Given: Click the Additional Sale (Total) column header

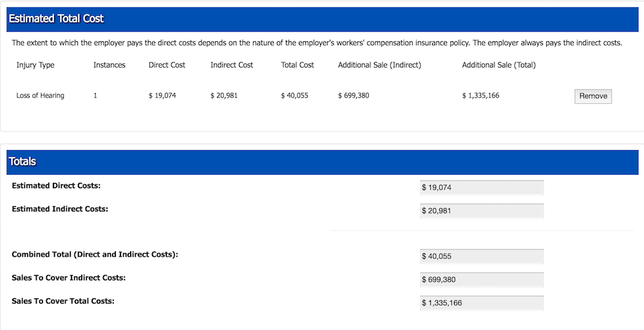Looking at the screenshot, I should tap(498, 65).
